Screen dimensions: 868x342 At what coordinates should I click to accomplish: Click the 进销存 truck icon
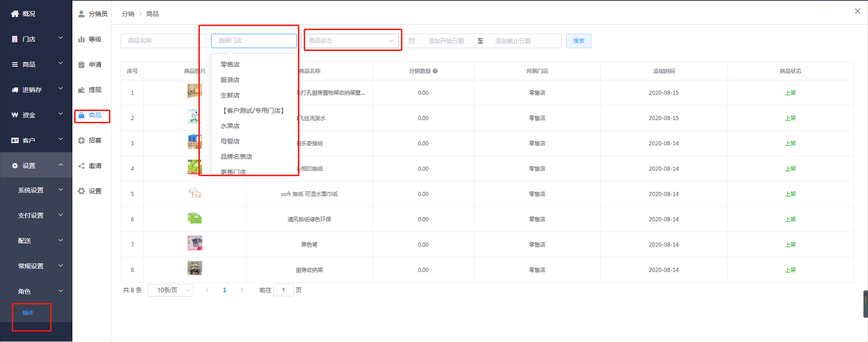(x=15, y=90)
